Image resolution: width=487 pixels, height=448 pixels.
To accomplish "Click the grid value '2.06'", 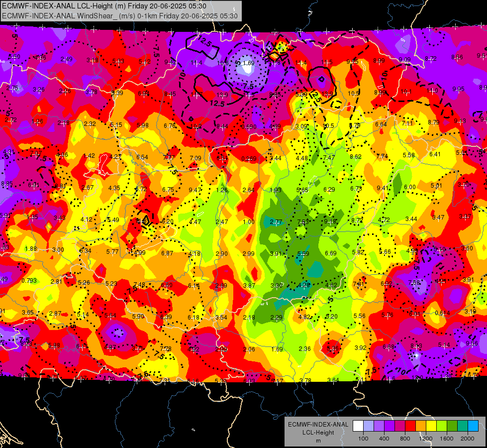I will pyautogui.click(x=249, y=349).
